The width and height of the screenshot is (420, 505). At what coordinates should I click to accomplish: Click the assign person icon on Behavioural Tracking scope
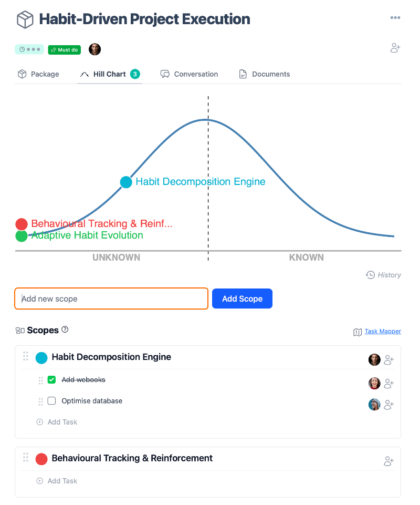(388, 461)
